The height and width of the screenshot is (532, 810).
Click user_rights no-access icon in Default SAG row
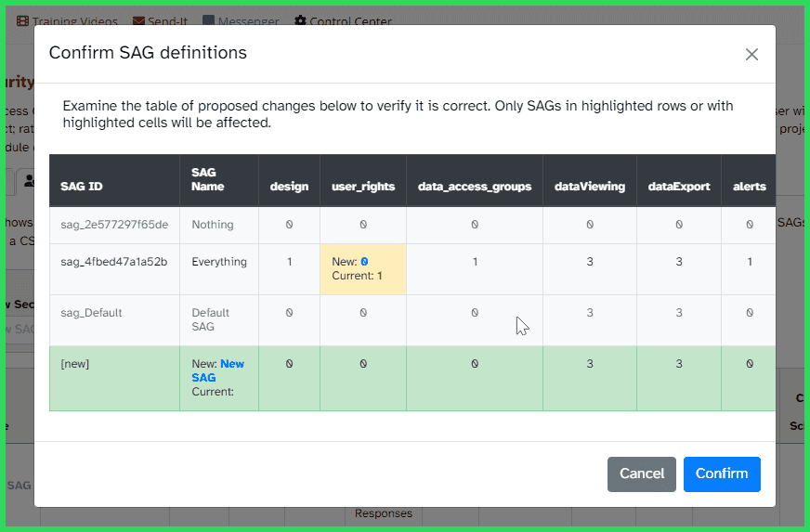click(x=363, y=313)
